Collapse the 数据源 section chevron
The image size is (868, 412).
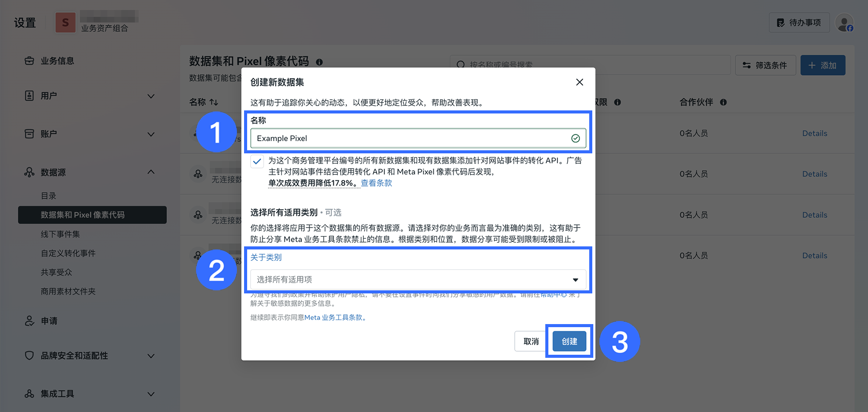[x=151, y=172]
